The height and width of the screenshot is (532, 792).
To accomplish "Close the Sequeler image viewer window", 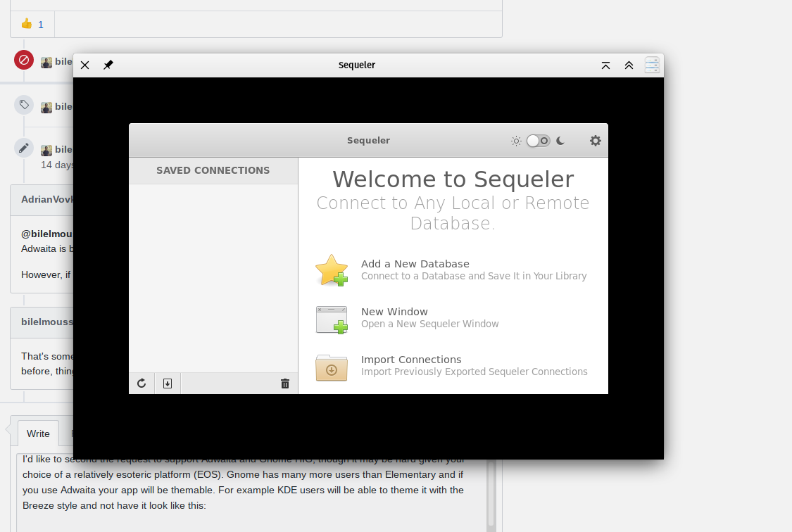I will [85, 65].
